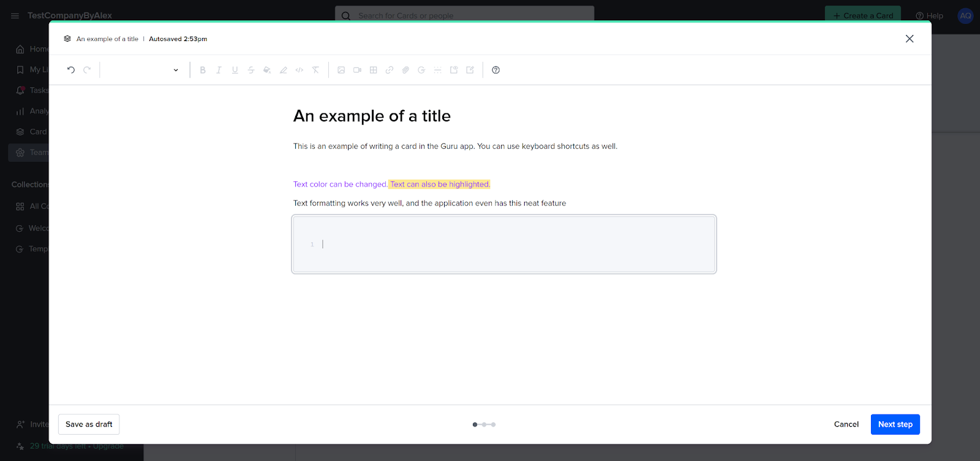980x461 pixels.
Task: Open the text color fill picker
Action: coord(267,70)
